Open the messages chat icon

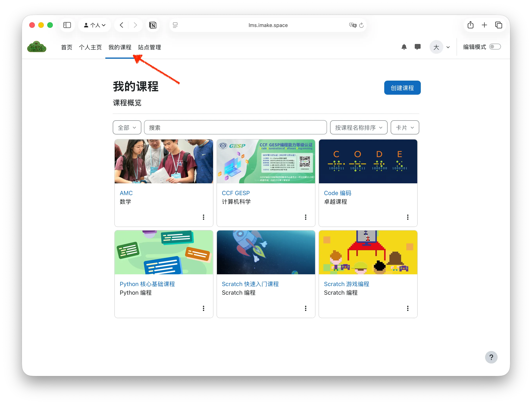(x=418, y=47)
